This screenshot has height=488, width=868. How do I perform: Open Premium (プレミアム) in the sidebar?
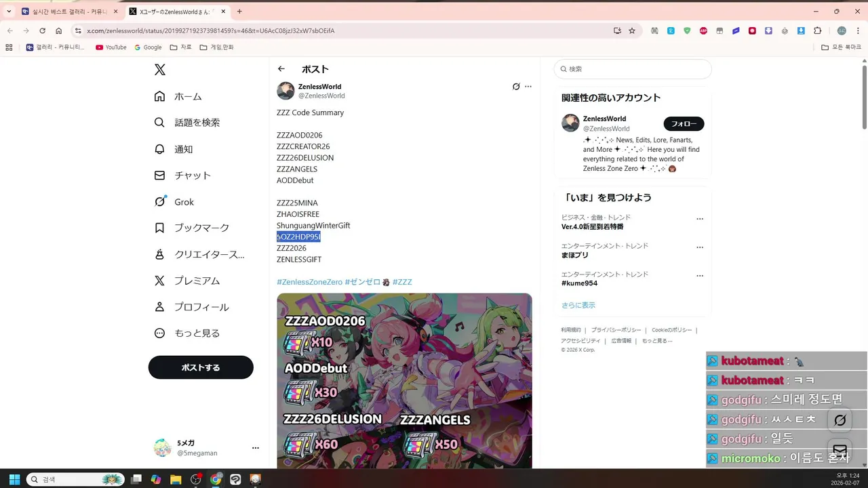tap(186, 281)
